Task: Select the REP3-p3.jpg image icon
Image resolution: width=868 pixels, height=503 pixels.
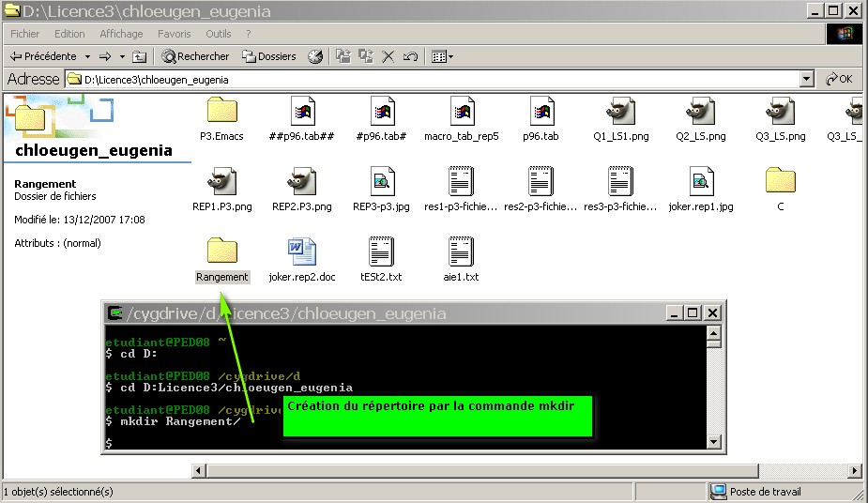Action: pyautogui.click(x=382, y=180)
